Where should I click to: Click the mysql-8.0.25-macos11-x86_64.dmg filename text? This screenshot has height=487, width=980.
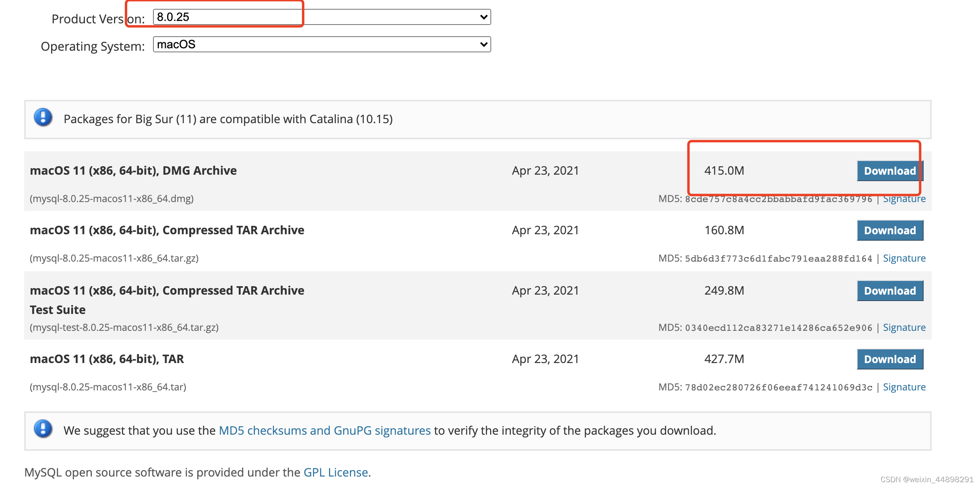pos(112,199)
